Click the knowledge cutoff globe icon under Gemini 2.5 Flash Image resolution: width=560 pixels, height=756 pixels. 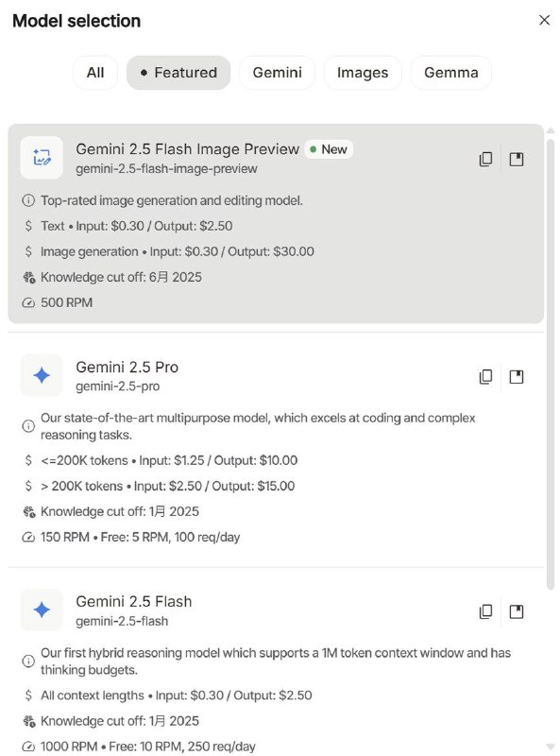point(28,721)
